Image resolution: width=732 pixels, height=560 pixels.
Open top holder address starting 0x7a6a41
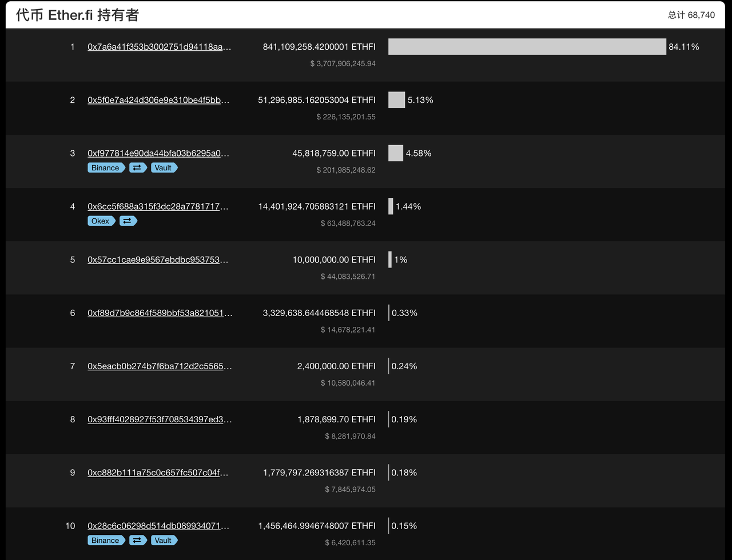[x=159, y=46]
